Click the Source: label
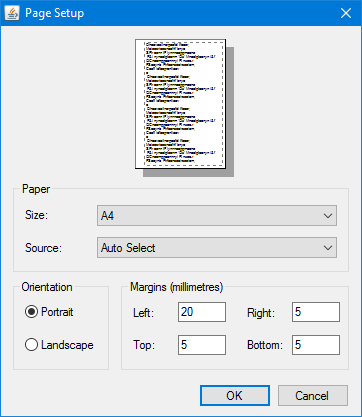Viewport: 362px width, 417px height. click(x=43, y=248)
